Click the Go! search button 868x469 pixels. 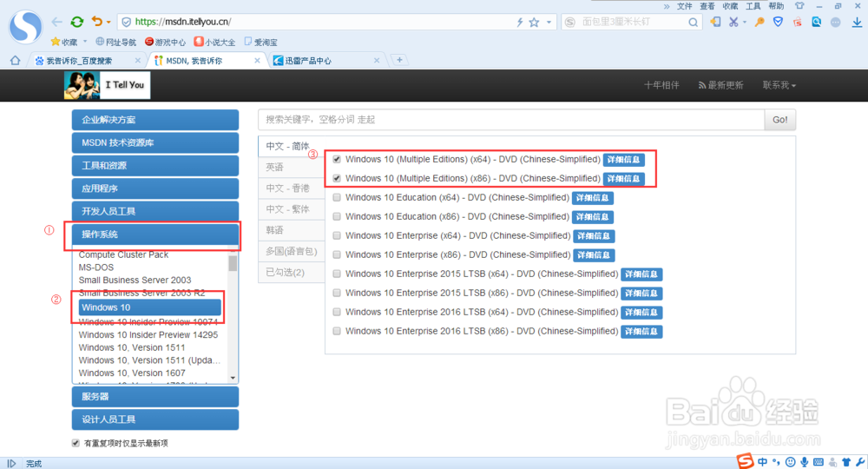click(780, 120)
